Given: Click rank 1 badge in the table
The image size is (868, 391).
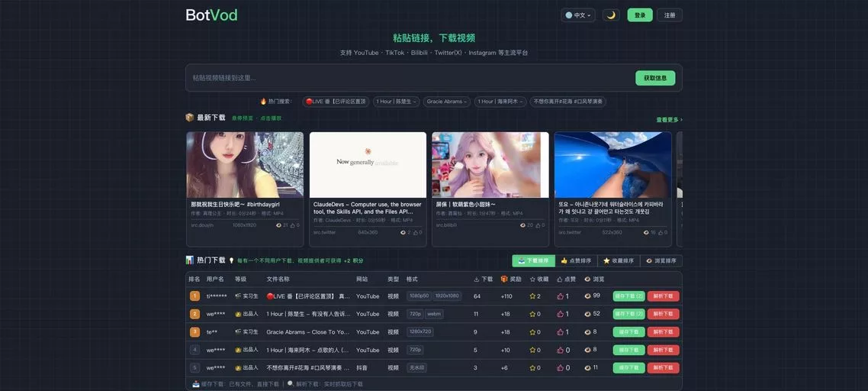Looking at the screenshot, I should 194,296.
